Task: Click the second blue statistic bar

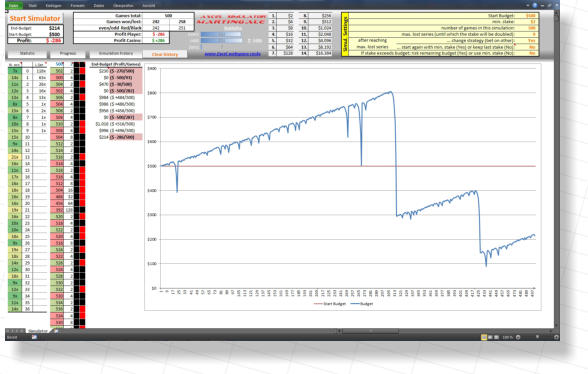Action: click(x=221, y=41)
